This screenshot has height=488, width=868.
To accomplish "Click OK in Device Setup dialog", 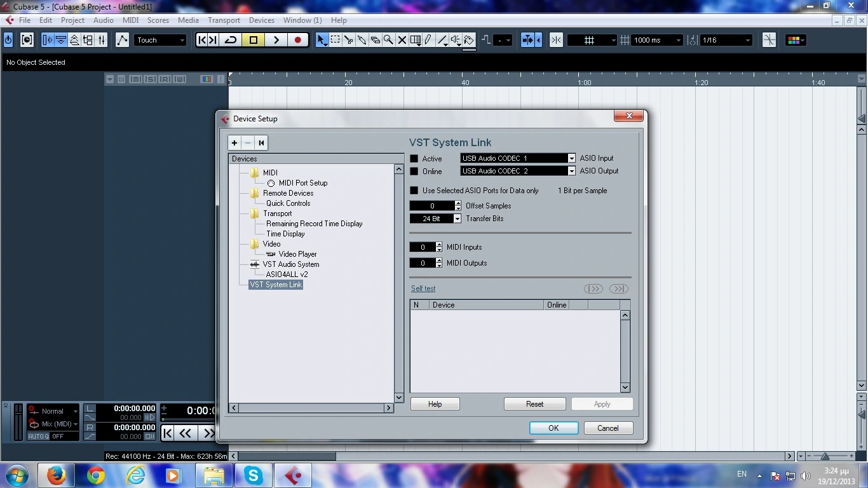I will (x=554, y=428).
